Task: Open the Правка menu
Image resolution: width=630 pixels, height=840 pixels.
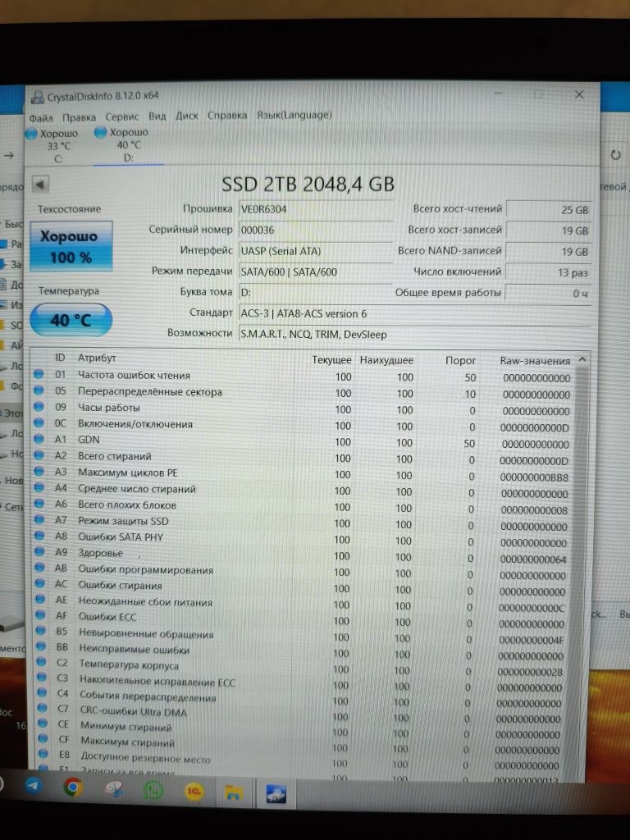Action: coord(79,117)
